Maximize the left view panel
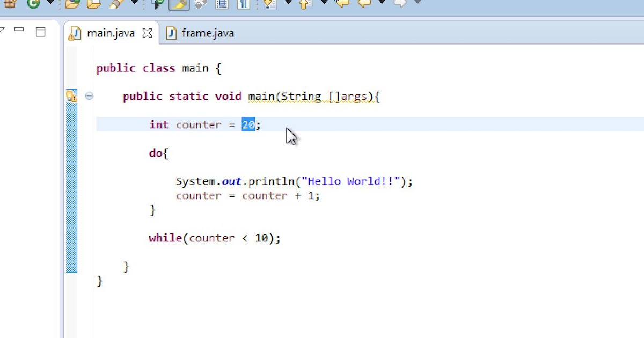Viewport: 644px width, 338px height. coord(41,32)
